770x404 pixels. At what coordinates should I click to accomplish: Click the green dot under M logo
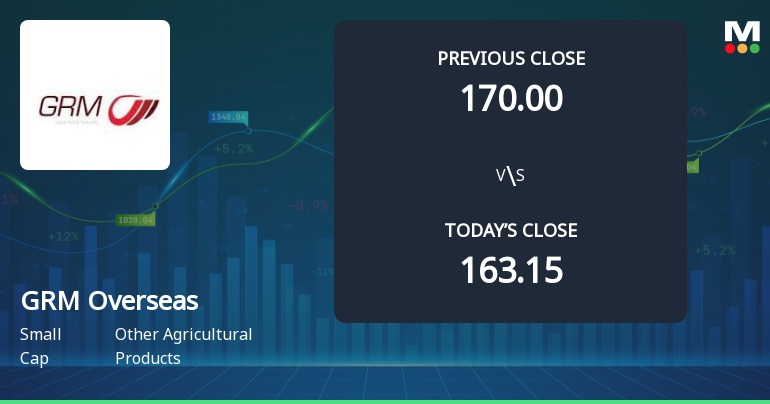[x=754, y=48]
